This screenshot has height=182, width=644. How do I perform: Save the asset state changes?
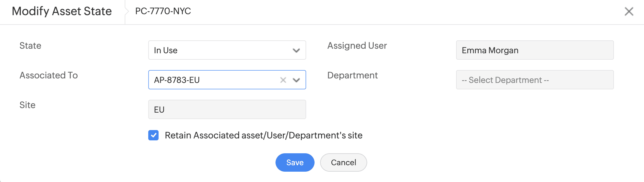pos(295,162)
